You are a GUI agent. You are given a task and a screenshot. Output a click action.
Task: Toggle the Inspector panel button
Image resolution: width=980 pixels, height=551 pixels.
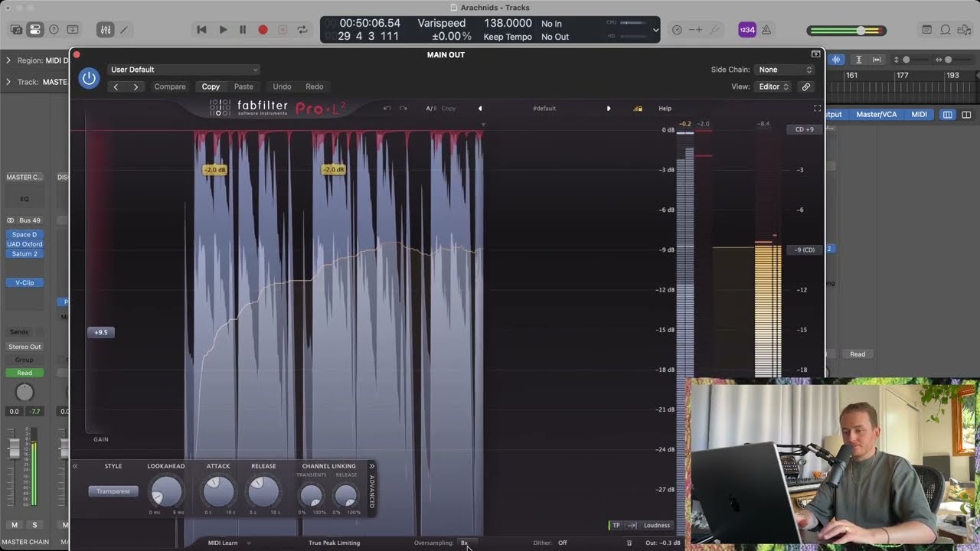coord(34,30)
